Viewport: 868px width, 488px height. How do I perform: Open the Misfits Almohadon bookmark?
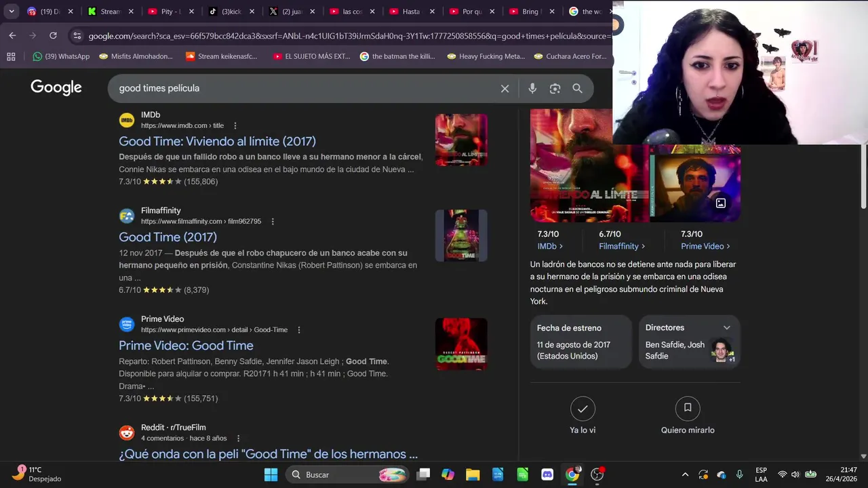(x=136, y=56)
